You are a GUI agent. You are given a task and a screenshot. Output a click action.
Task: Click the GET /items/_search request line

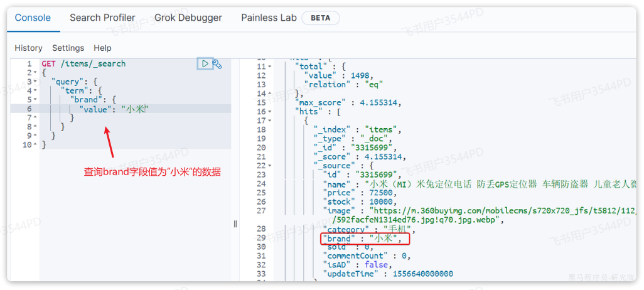point(83,63)
